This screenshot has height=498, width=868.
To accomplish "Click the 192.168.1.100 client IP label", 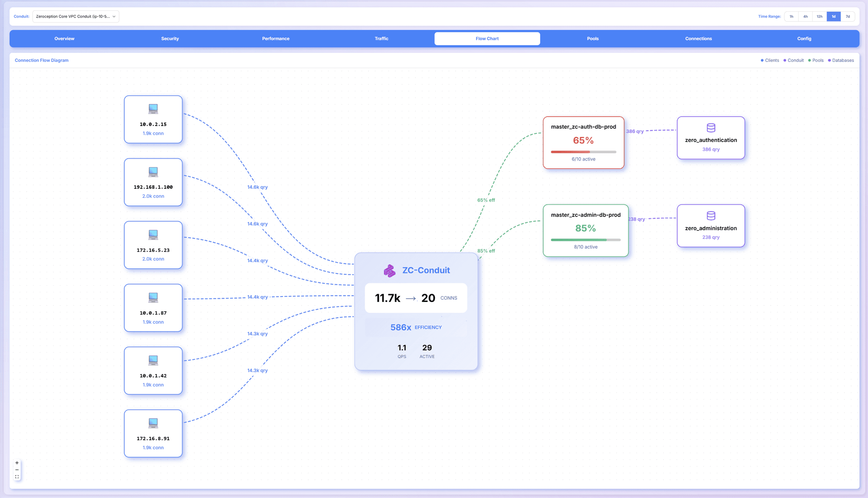I will (x=153, y=187).
